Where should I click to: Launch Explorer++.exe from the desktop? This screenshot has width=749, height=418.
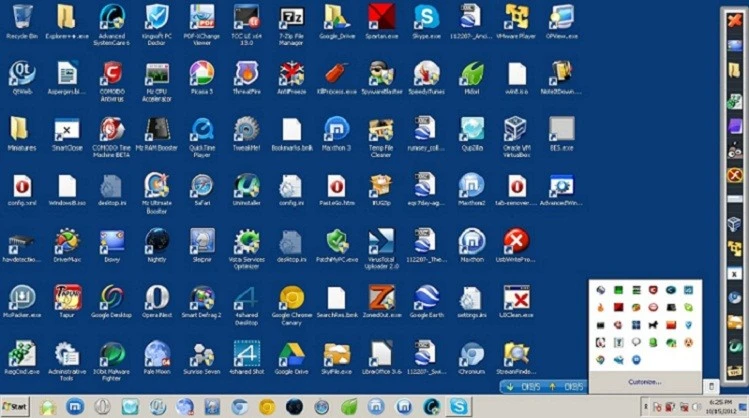coord(66,21)
